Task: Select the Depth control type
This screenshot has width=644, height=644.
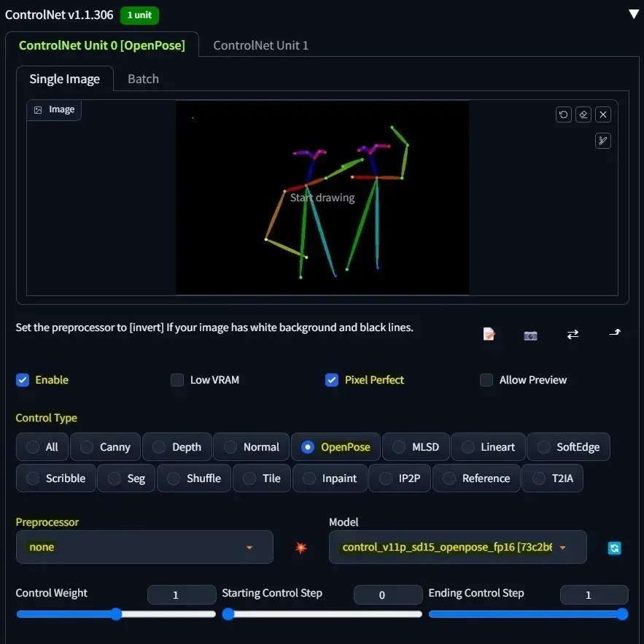Action: click(x=176, y=446)
